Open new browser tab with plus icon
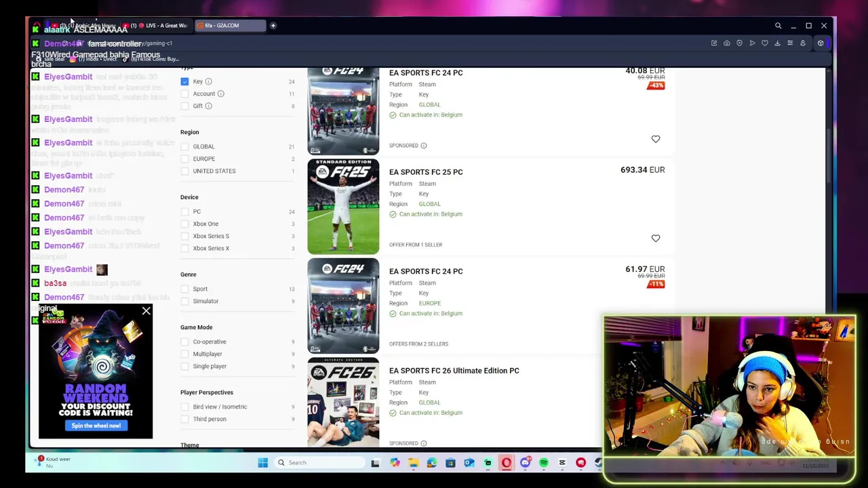 273,26
